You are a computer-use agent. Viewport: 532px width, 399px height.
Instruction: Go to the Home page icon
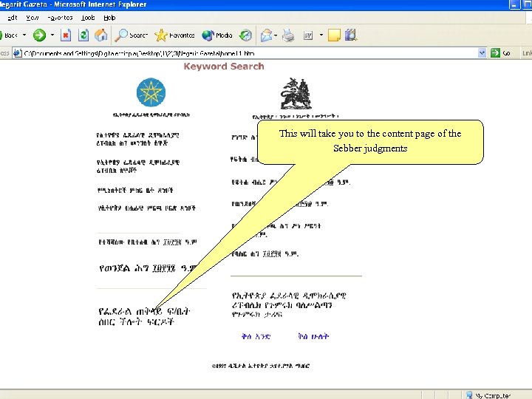point(100,35)
